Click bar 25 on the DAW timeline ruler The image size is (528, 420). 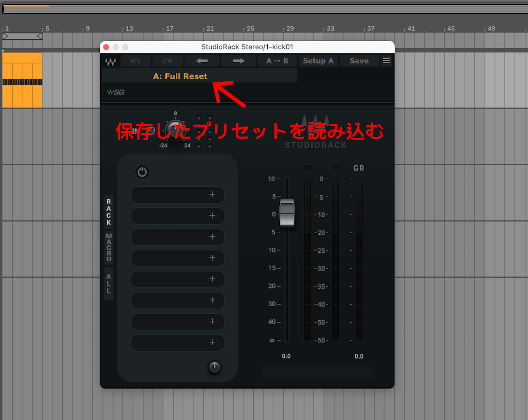[250, 28]
